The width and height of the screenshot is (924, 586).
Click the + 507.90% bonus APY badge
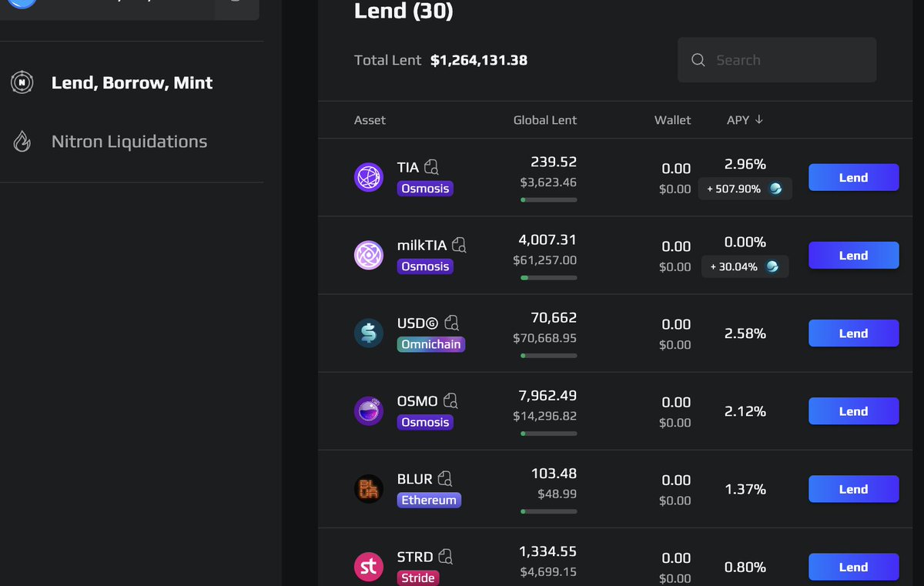pyautogui.click(x=745, y=189)
